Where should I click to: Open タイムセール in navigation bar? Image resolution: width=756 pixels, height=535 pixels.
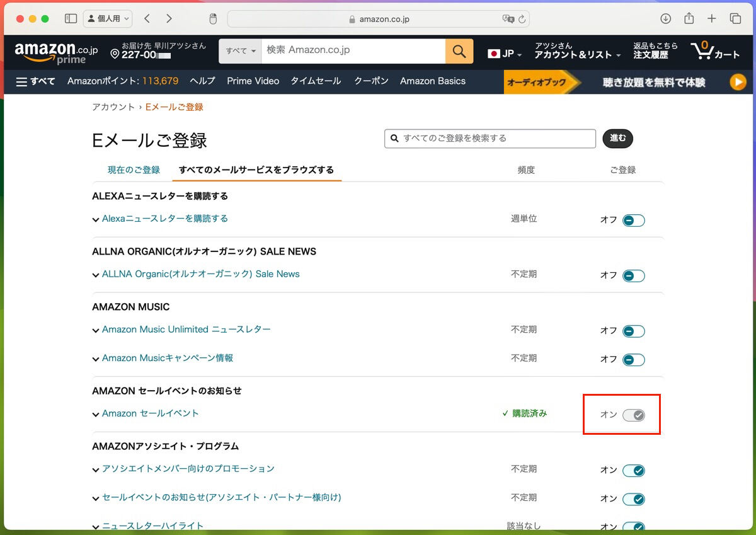tap(316, 81)
